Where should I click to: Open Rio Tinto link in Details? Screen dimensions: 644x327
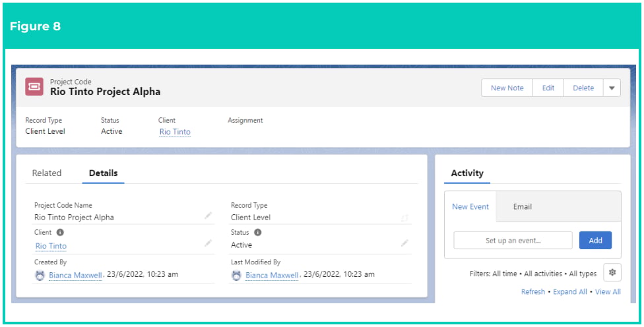pyautogui.click(x=51, y=246)
